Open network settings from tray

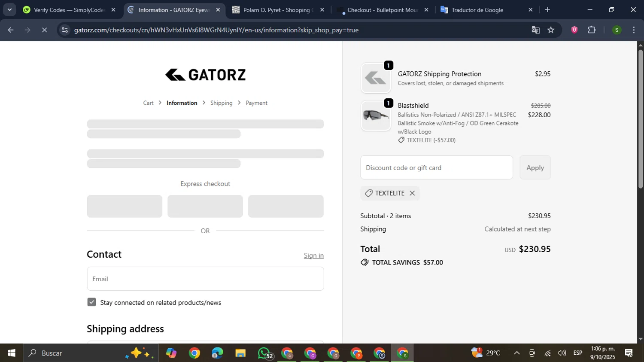tap(547, 353)
